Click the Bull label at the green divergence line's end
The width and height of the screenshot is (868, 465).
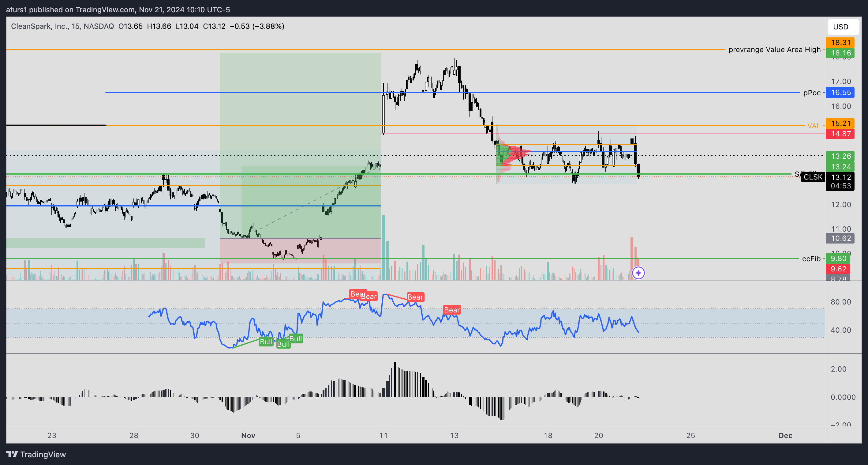pos(266,342)
